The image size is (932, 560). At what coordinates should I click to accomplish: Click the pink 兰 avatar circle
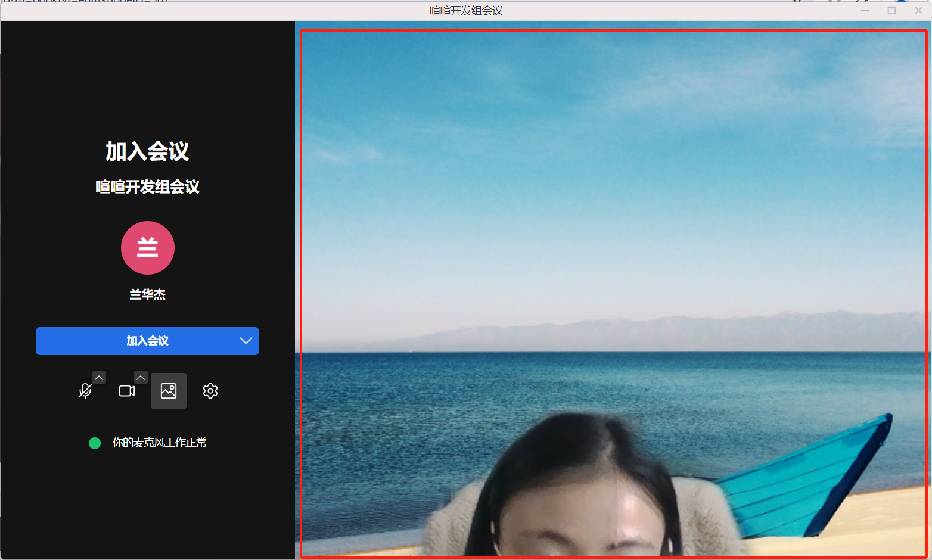point(148,248)
